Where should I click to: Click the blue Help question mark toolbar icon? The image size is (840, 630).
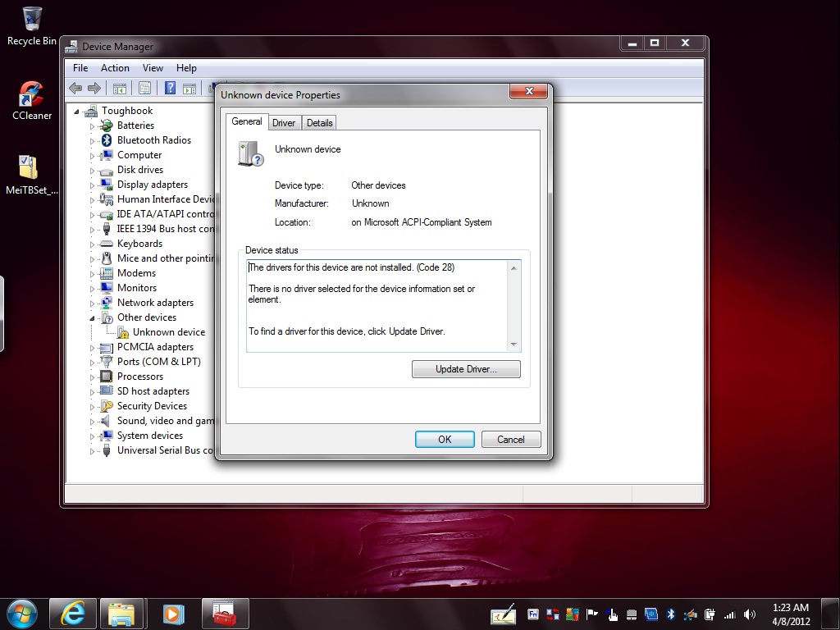pos(170,88)
